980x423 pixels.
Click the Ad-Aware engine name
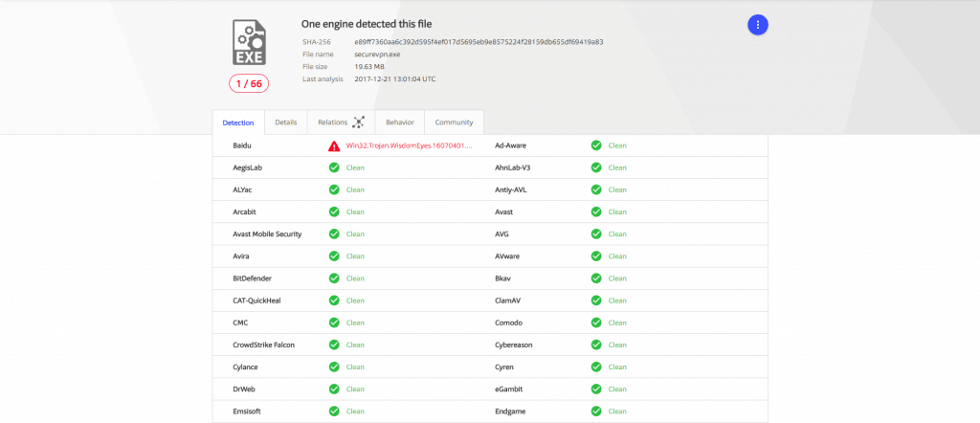[510, 145]
